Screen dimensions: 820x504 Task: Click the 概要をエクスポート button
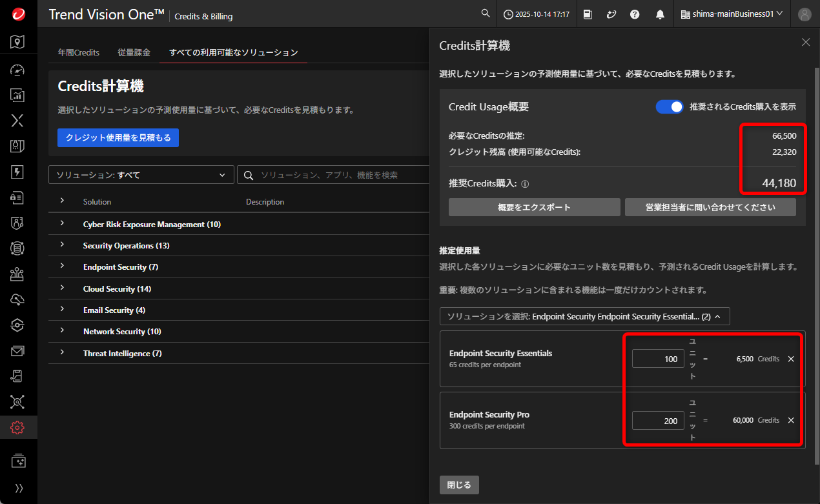point(534,207)
